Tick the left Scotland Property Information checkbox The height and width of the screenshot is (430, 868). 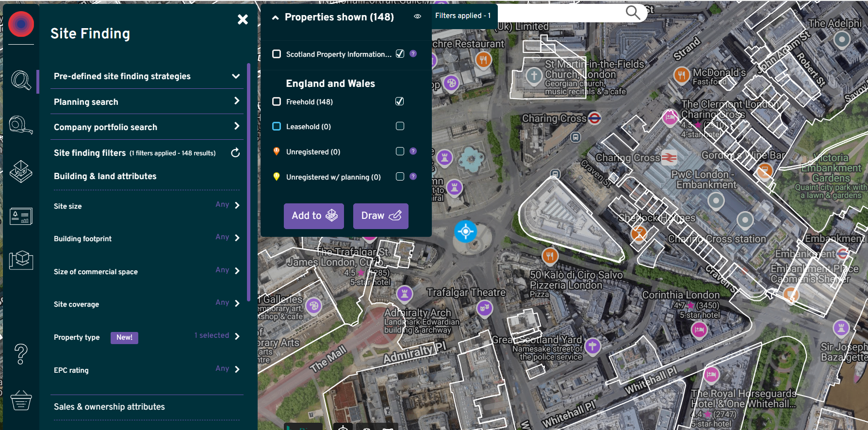pos(277,54)
